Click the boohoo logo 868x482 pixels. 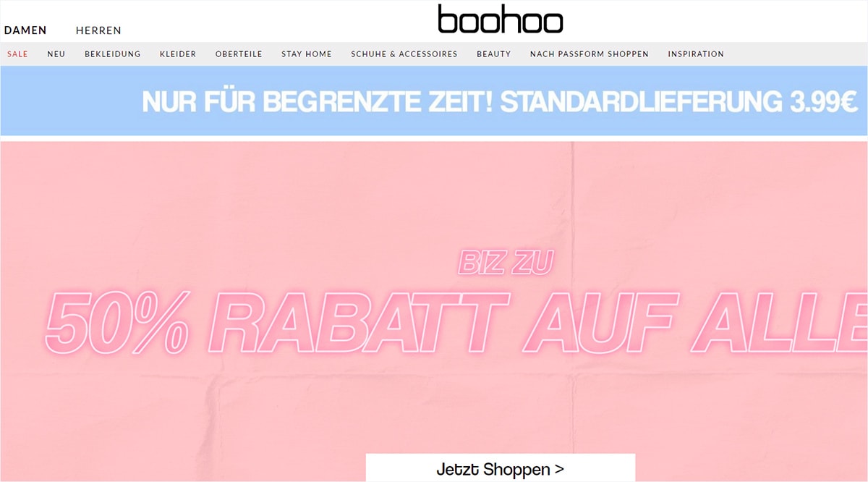pyautogui.click(x=500, y=20)
